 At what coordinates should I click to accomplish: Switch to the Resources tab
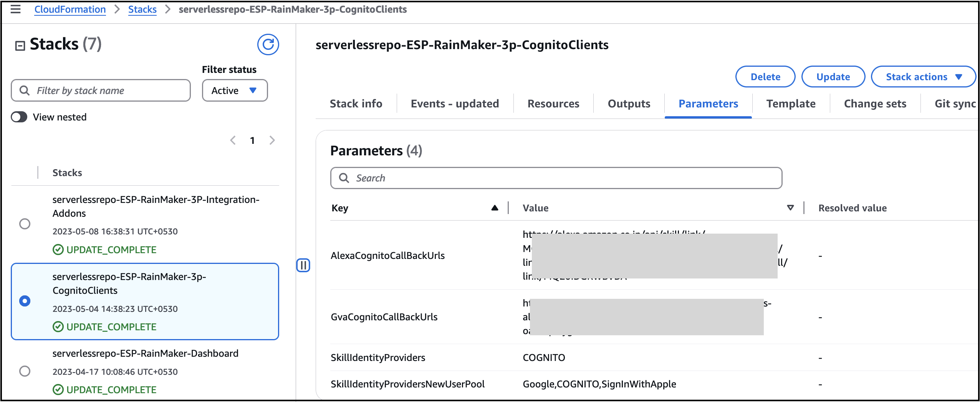(x=553, y=104)
